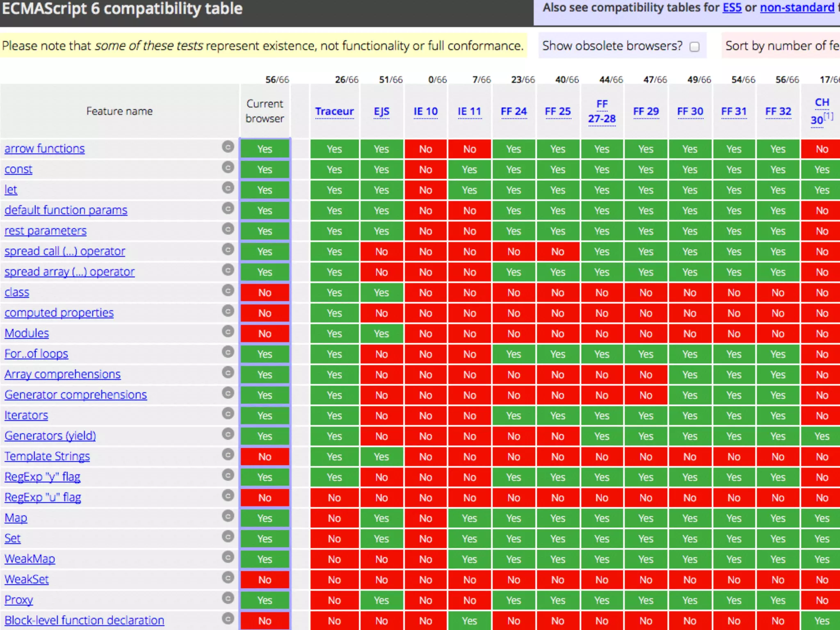Click the 'c' icon beside Generators (yield)
Viewport: 840px width, 630px height.
pyautogui.click(x=228, y=434)
